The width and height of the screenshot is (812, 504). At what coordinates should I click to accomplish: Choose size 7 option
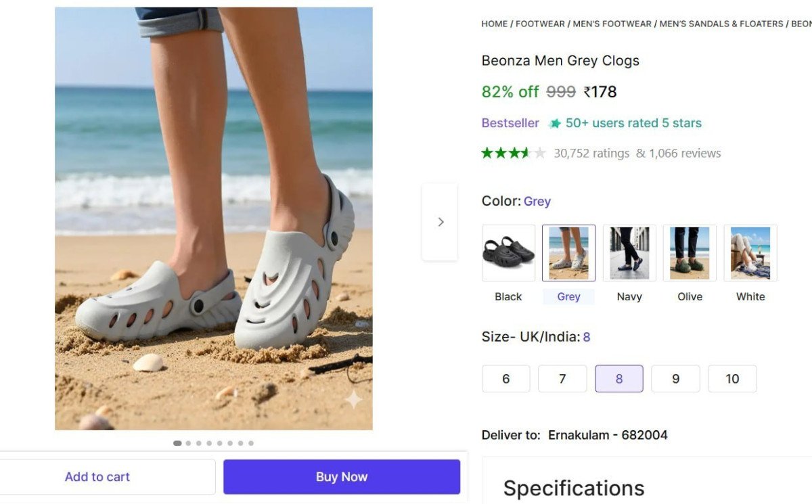coord(562,379)
